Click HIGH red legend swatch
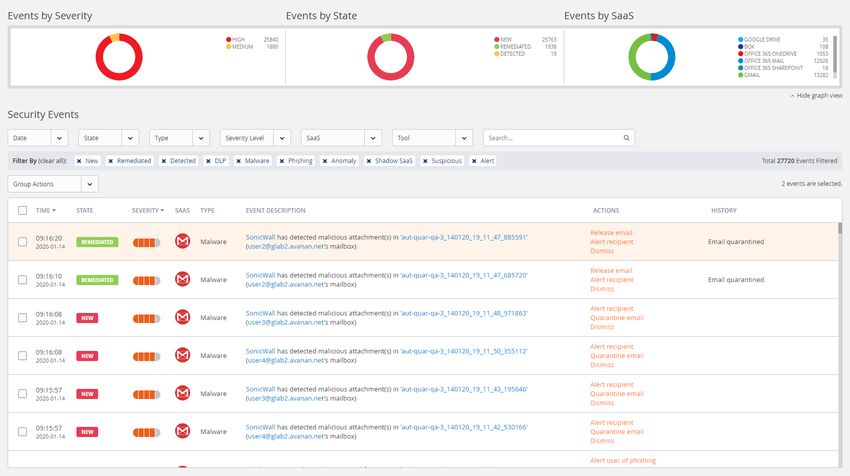 [228, 40]
